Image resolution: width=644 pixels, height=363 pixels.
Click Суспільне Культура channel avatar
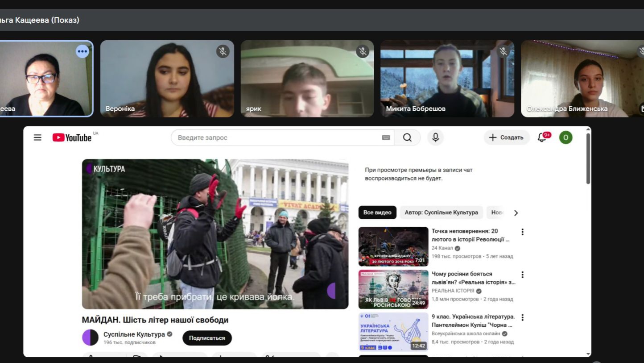tap(90, 338)
